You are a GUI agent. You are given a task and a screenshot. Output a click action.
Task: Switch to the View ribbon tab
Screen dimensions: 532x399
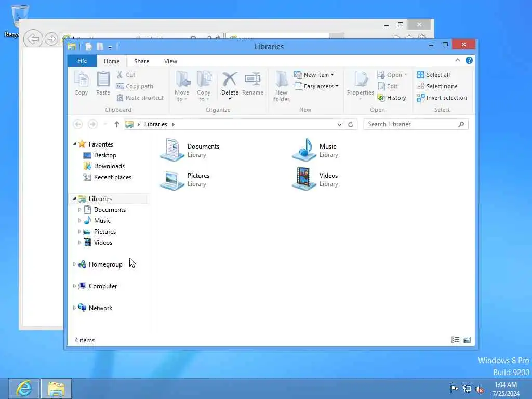coord(170,61)
